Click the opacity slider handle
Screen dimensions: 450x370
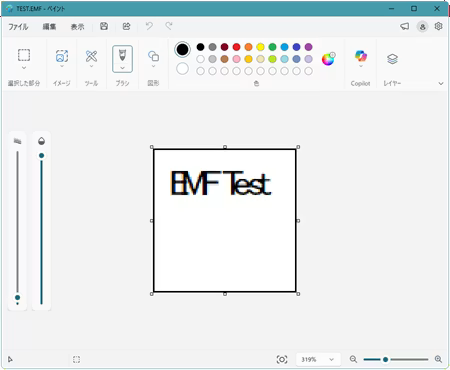tap(41, 156)
